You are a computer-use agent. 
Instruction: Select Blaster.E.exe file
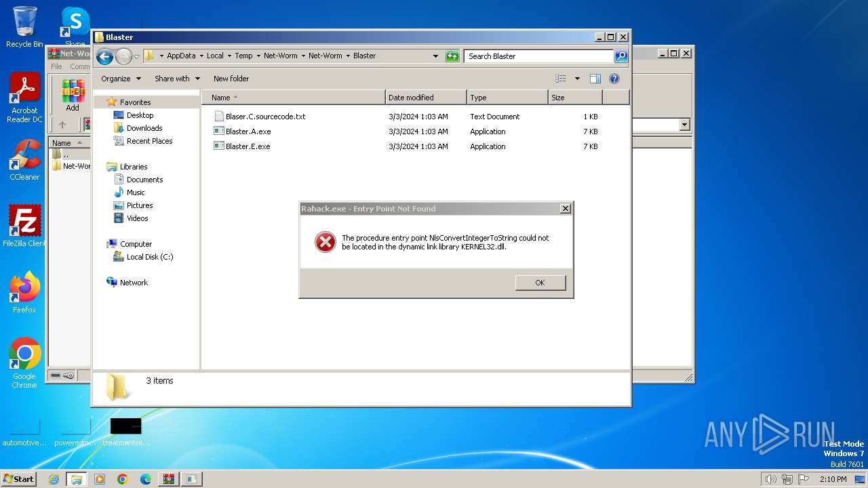pyautogui.click(x=248, y=146)
